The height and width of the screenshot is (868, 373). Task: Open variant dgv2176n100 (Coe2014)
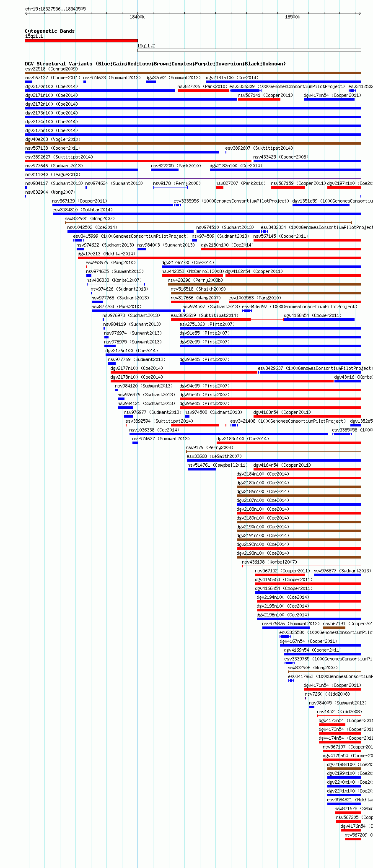tap(132, 351)
